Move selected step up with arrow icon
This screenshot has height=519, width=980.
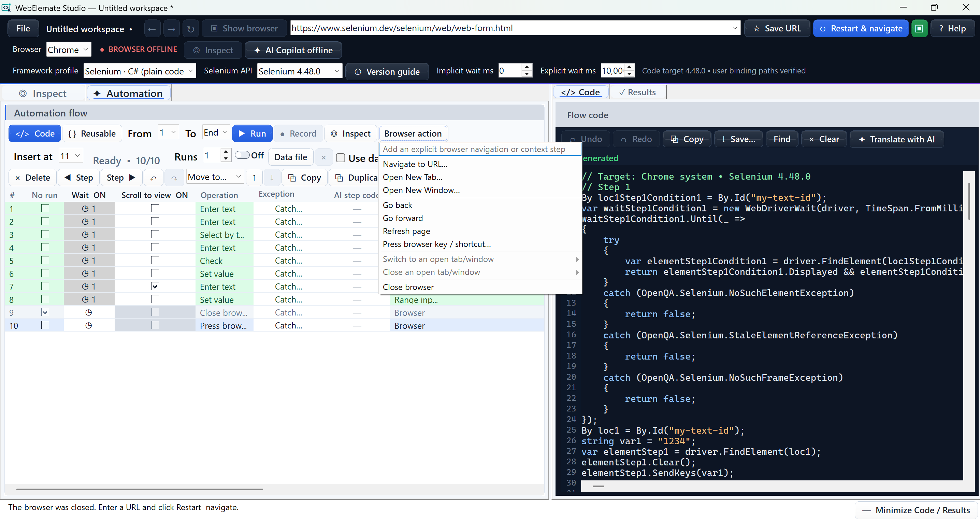pyautogui.click(x=254, y=178)
